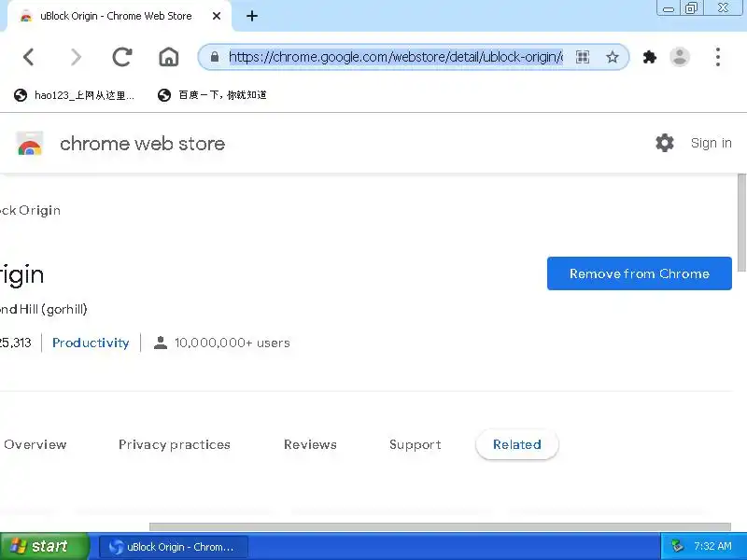The width and height of the screenshot is (747, 560).
Task: Open the Productivity category link
Action: [x=91, y=343]
